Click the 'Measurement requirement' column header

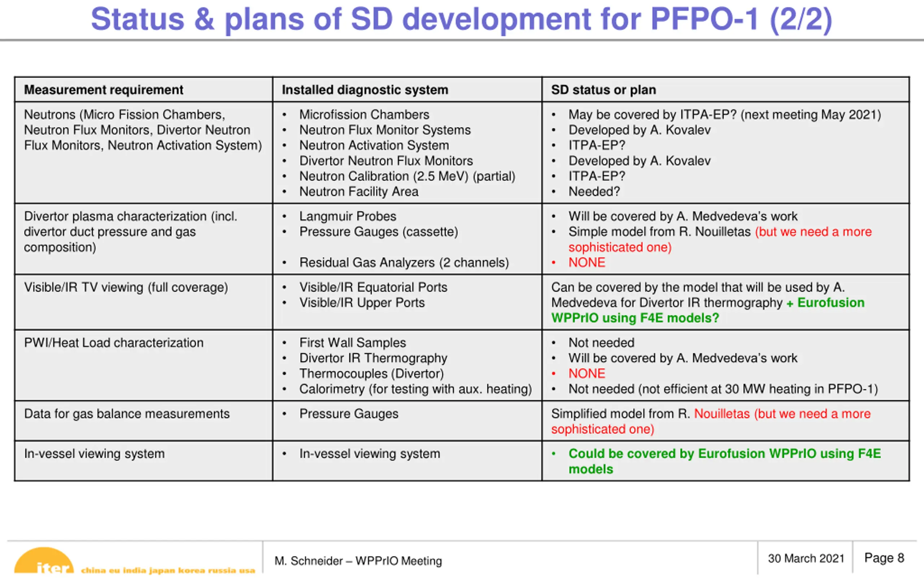click(x=104, y=90)
